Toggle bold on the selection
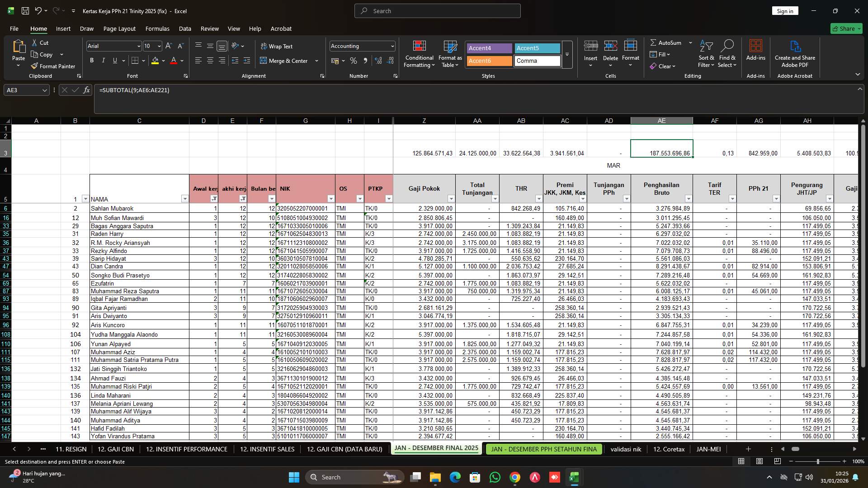The height and width of the screenshot is (488, 868). pos(91,60)
